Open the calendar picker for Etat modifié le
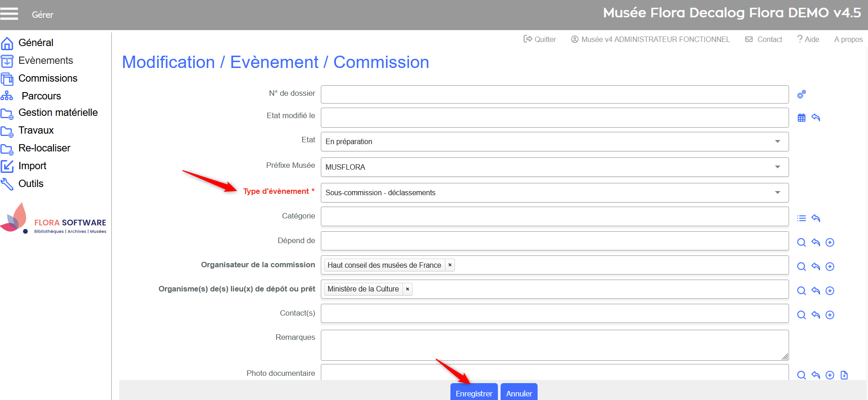868x400 pixels. 801,118
